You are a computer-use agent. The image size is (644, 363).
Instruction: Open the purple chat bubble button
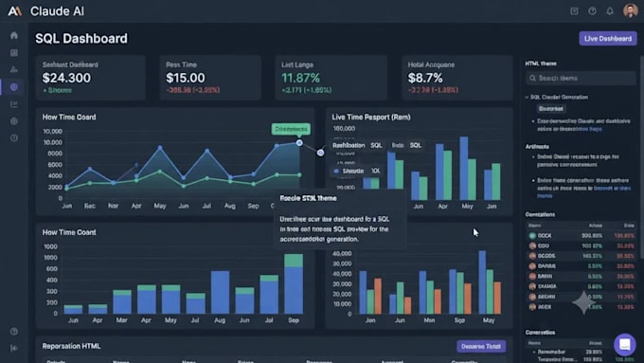click(625, 344)
